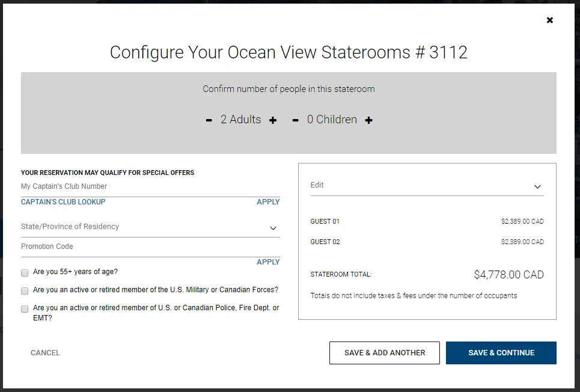Click the Edit section chevron icon

click(537, 187)
